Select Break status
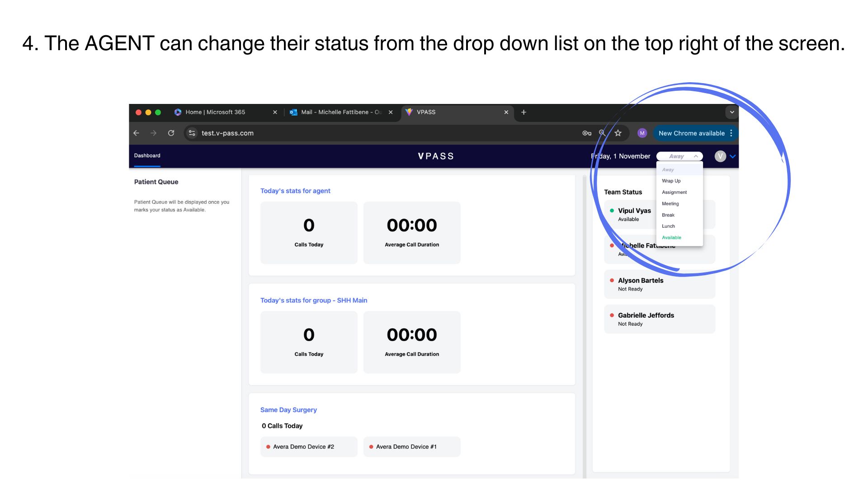Image resolution: width=868 pixels, height=488 pixels. tap(679, 215)
